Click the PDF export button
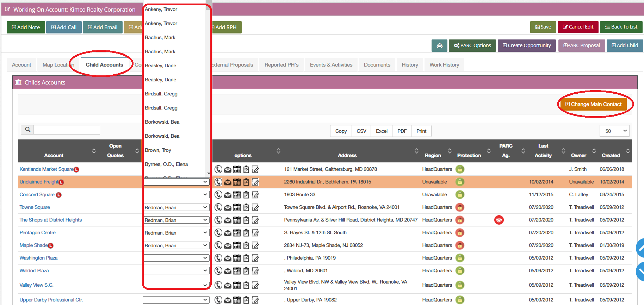644x305 pixels. (x=402, y=131)
